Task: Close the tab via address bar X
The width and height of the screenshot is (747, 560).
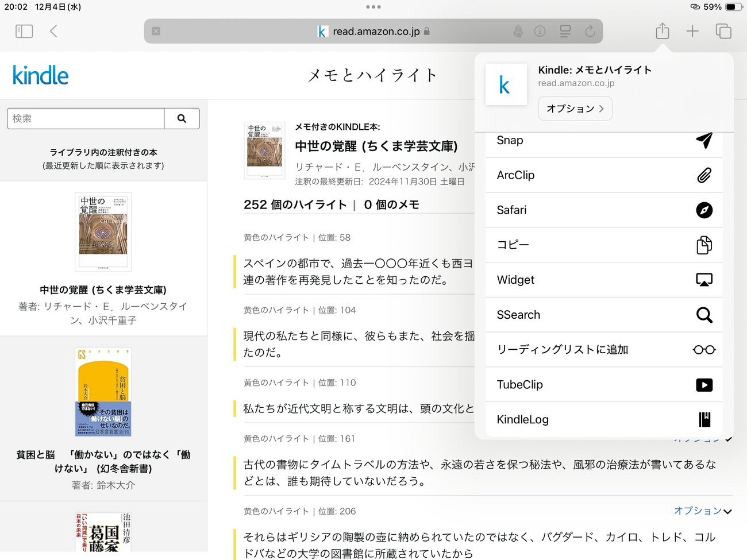Action: pyautogui.click(x=156, y=31)
